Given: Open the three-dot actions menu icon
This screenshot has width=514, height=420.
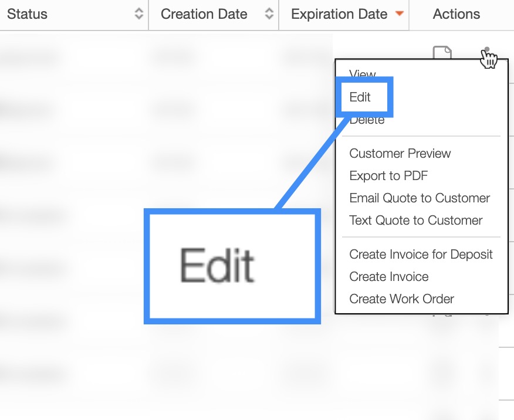Looking at the screenshot, I should (x=486, y=51).
